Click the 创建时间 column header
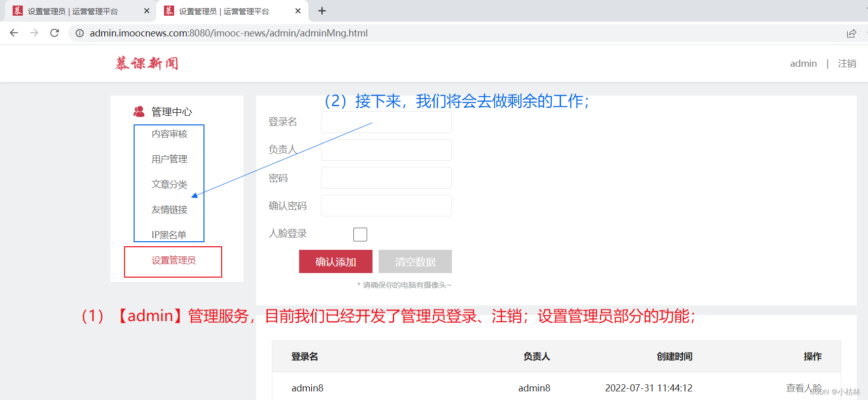Screen dimensions: 868x400 point(675,357)
